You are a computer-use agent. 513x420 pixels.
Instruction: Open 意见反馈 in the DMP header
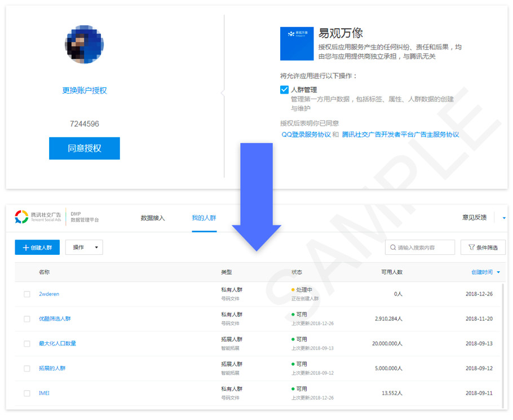(x=475, y=218)
